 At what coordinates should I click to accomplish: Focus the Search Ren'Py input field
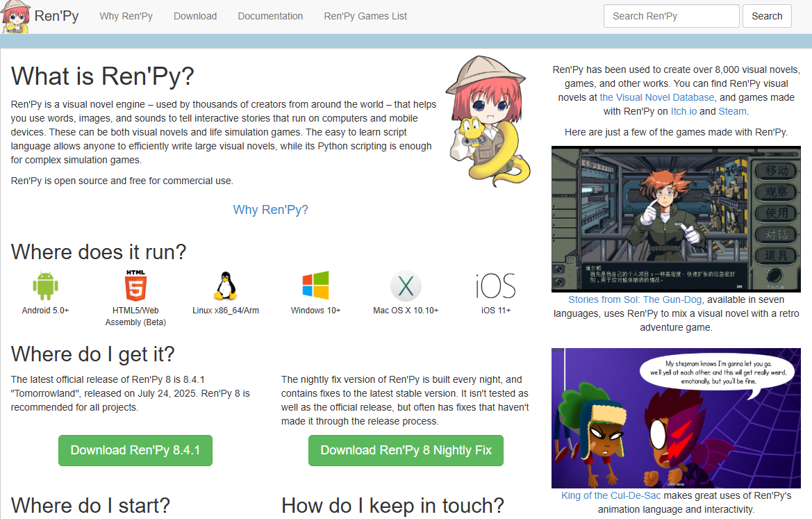(671, 16)
